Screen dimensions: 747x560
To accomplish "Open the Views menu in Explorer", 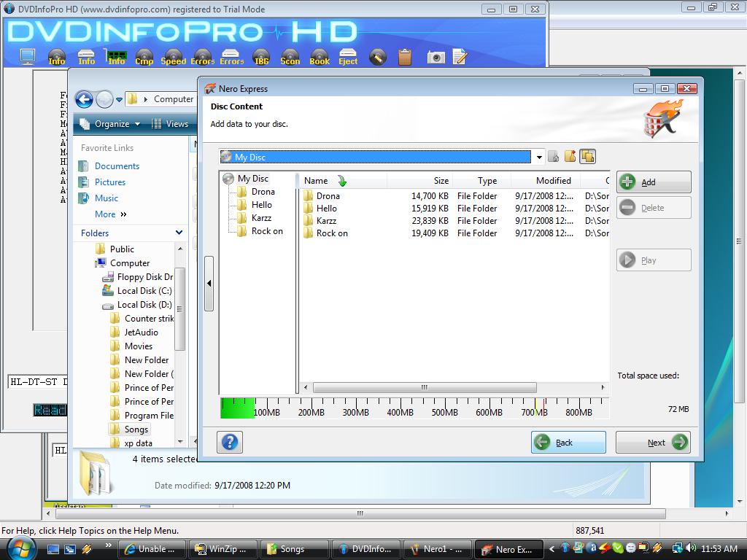I will [x=170, y=124].
